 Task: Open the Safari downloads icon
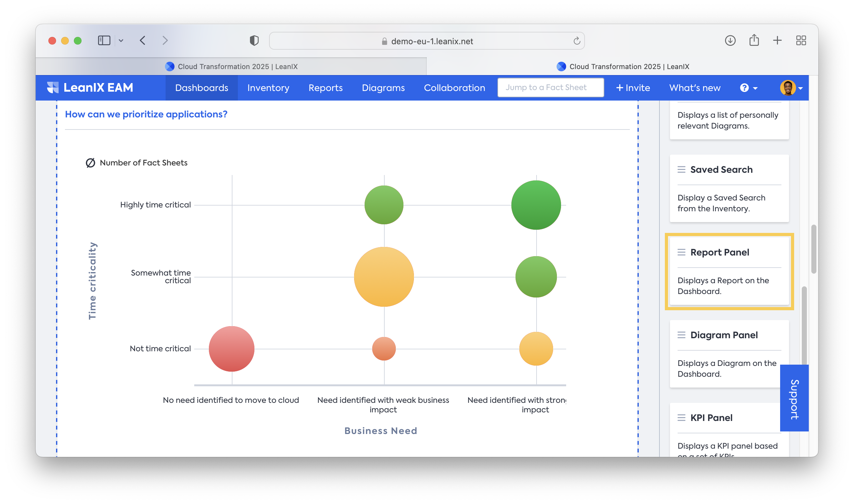[730, 41]
